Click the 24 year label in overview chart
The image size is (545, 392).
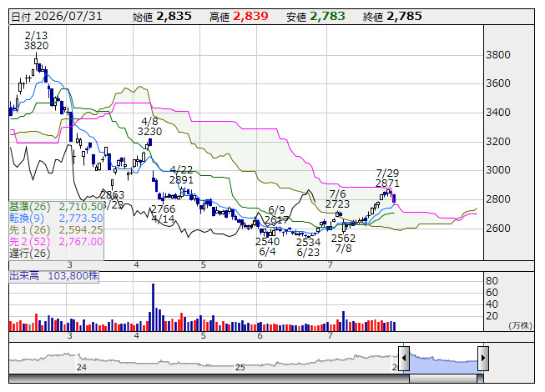81,367
